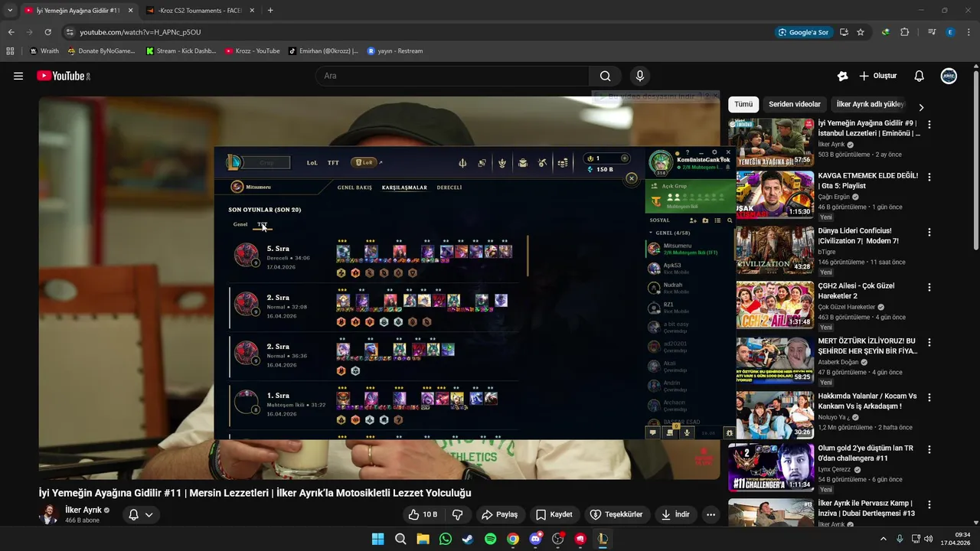This screenshot has width=980, height=551.
Task: Open thumbnail of Civilization 7 video
Action: coord(775,249)
